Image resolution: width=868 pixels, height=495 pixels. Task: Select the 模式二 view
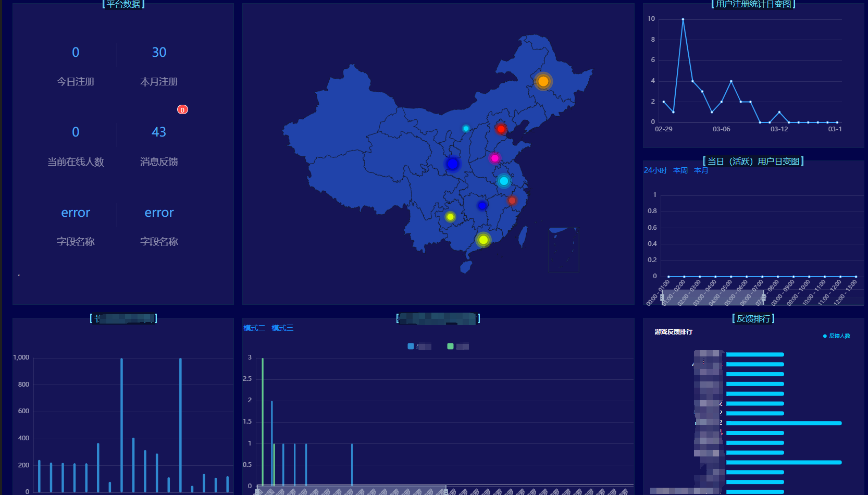pyautogui.click(x=254, y=328)
